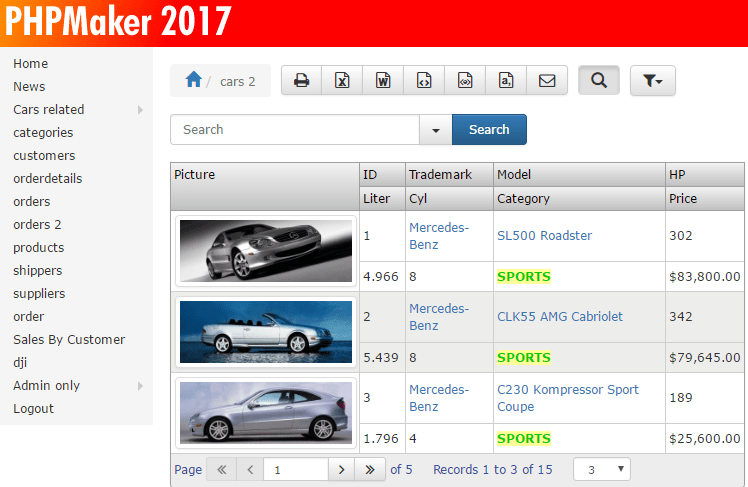The width and height of the screenshot is (748, 487).
Task: Open products in sidebar menu
Action: coord(39,248)
